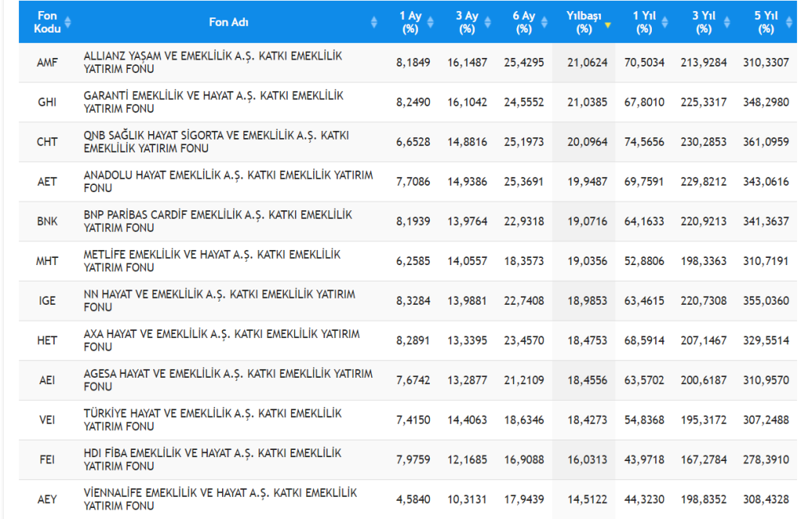Click sort arrows beside Fon Adı header
Image resolution: width=812 pixels, height=519 pixels.
pos(374,23)
